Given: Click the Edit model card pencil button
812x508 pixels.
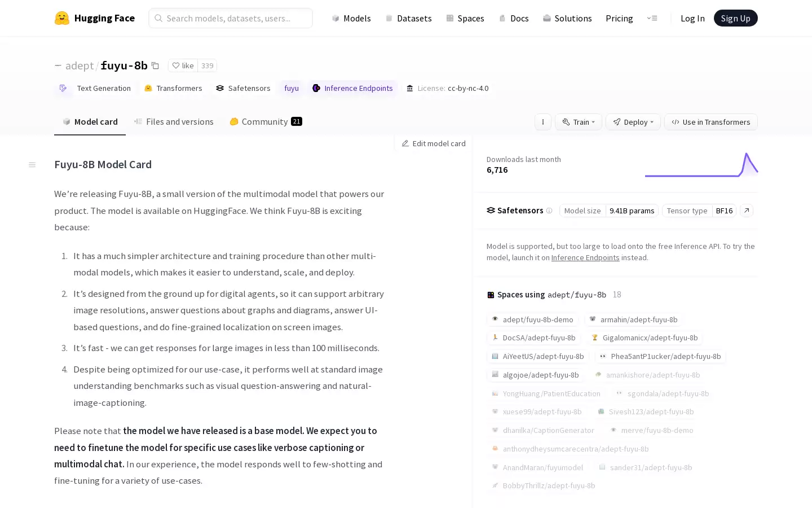Looking at the screenshot, I should tap(434, 143).
